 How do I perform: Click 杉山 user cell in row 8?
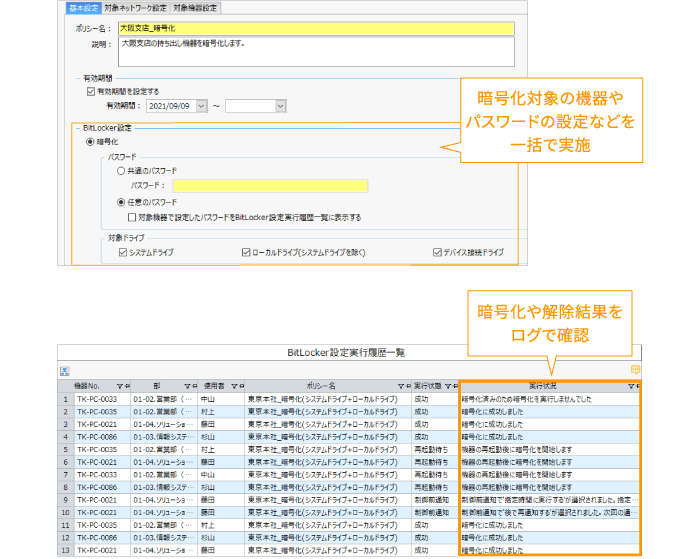[221, 487]
